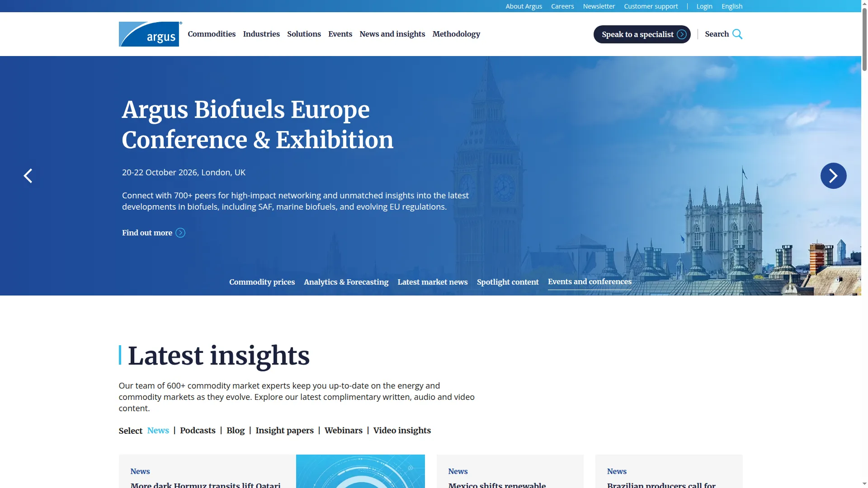Click the search magnifier icon
Image resolution: width=868 pixels, height=488 pixels.
(x=737, y=34)
